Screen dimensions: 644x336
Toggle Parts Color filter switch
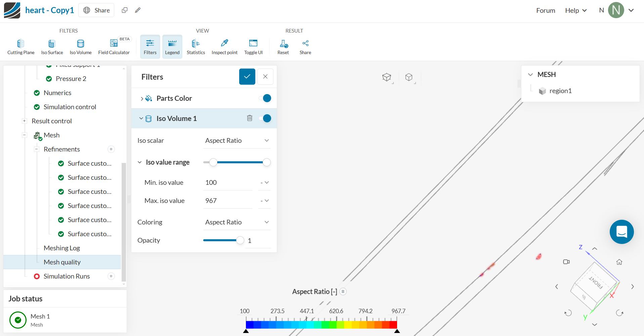[x=265, y=98]
